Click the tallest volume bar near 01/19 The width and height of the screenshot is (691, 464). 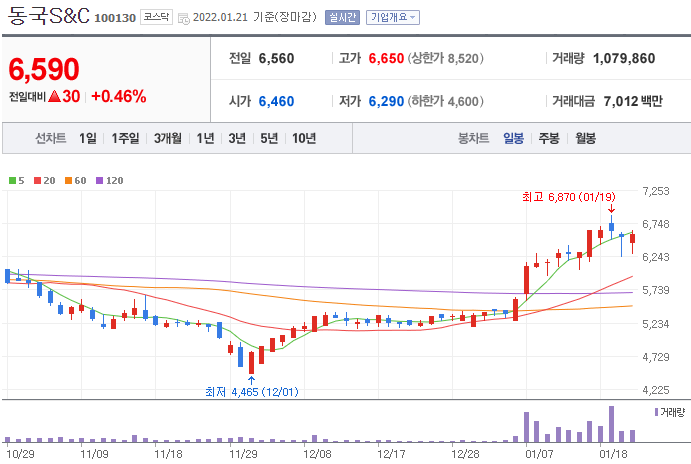pyautogui.click(x=611, y=424)
